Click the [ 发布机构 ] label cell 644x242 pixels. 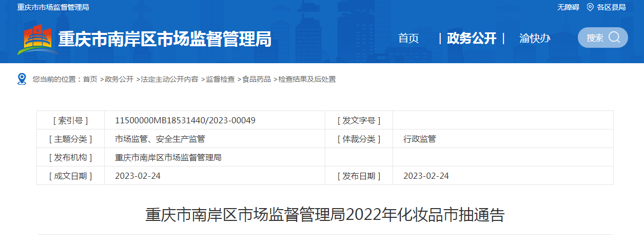click(71, 157)
